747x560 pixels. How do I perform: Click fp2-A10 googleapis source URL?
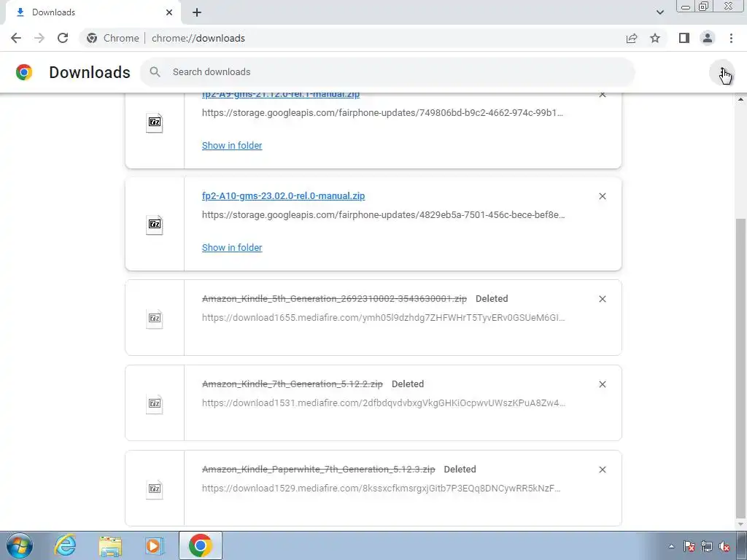(384, 215)
